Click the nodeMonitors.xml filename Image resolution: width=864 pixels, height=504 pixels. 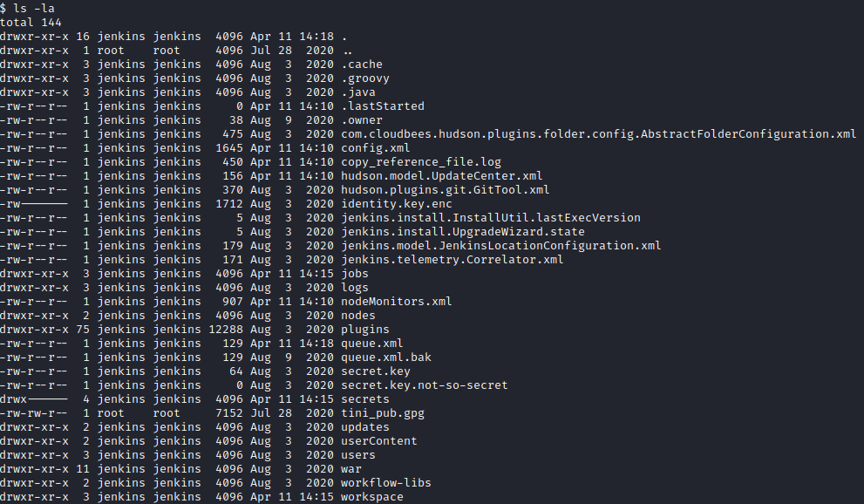click(396, 301)
